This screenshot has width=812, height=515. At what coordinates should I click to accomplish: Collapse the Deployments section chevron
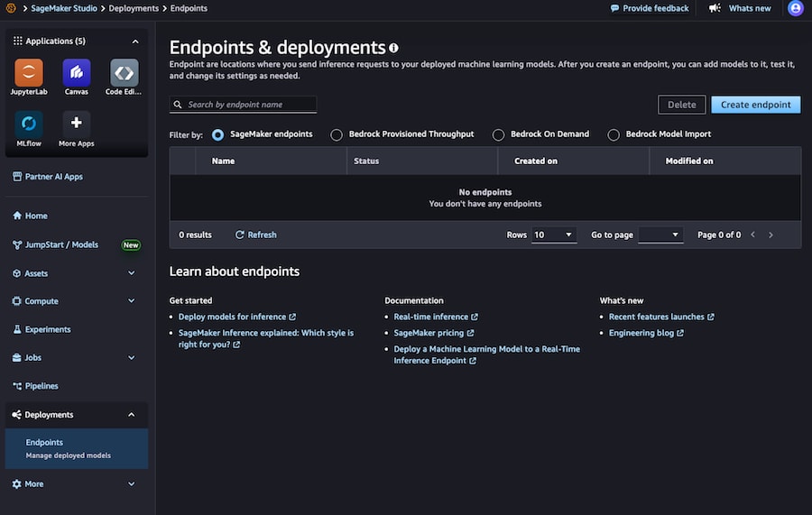(x=132, y=415)
